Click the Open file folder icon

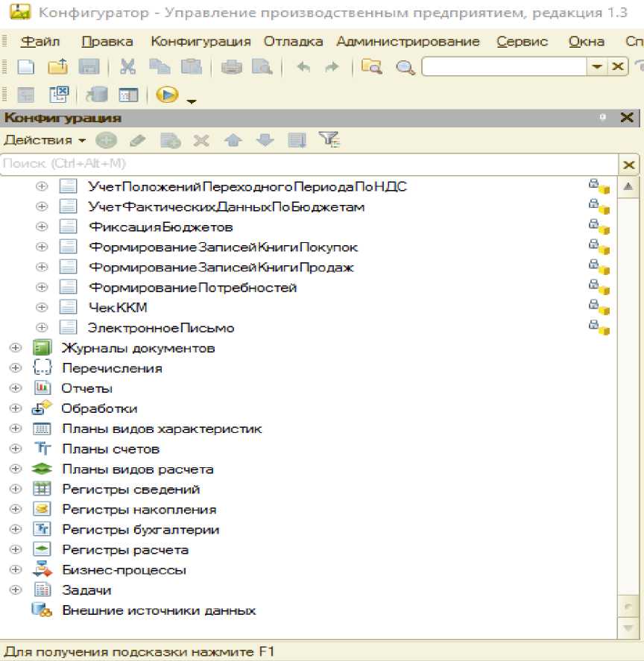(58, 66)
